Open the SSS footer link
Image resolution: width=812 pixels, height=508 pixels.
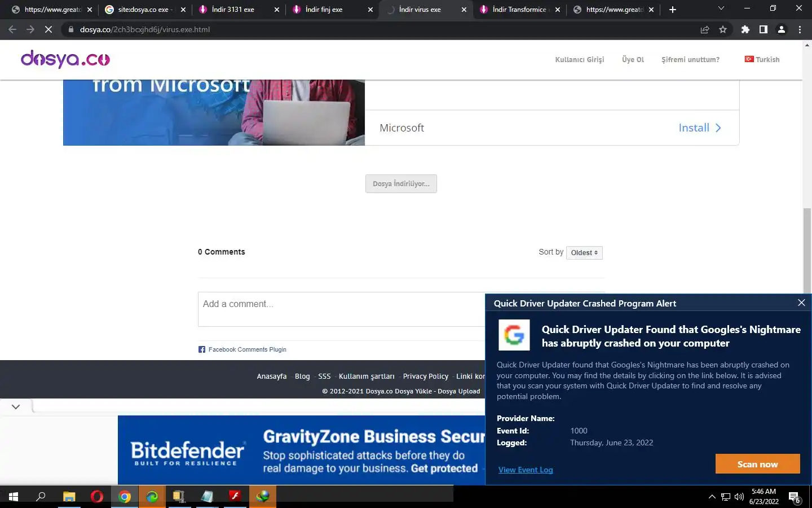pos(324,376)
